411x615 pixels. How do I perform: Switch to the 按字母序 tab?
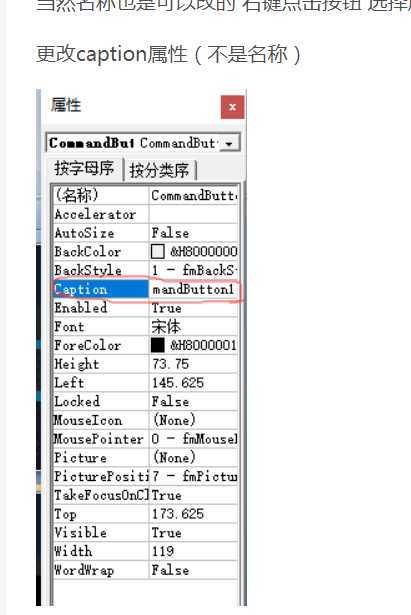point(84,169)
